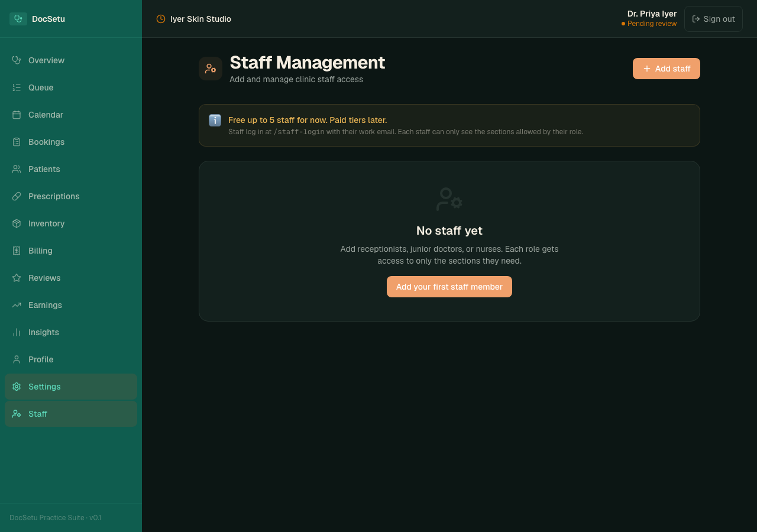757x532 pixels.
Task: Open the Patients list
Action: point(71,169)
